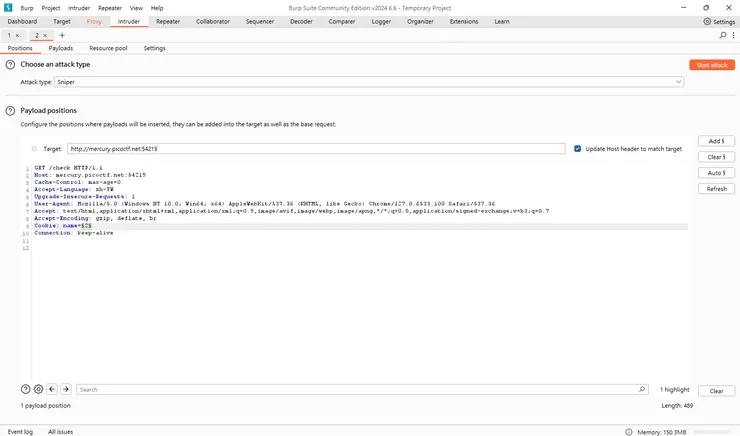Add a new Intruder tab with plus
The width and height of the screenshot is (740, 436).
[62, 35]
